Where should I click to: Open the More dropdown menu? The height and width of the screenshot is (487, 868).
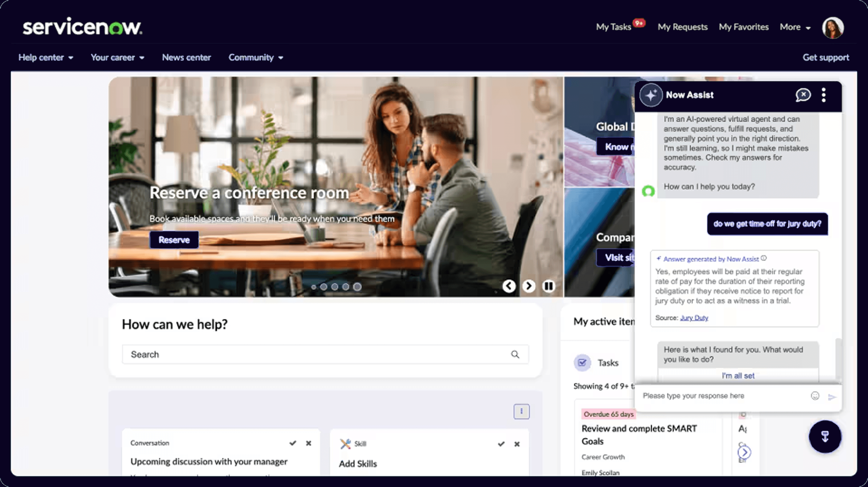pos(795,27)
